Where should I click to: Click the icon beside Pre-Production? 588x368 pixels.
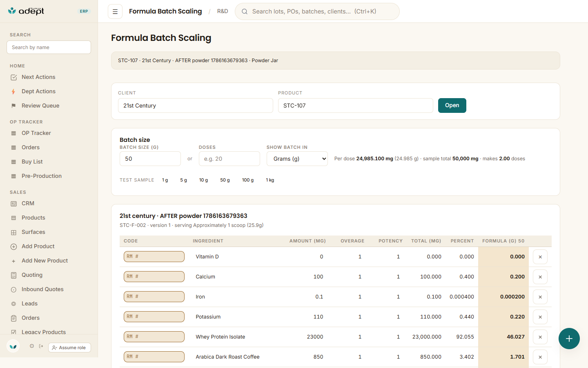pyautogui.click(x=14, y=176)
